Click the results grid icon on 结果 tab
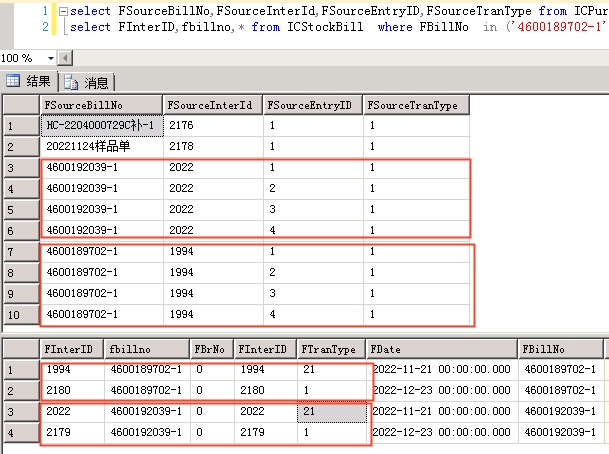Image resolution: width=609 pixels, height=454 pixels. [x=12, y=80]
